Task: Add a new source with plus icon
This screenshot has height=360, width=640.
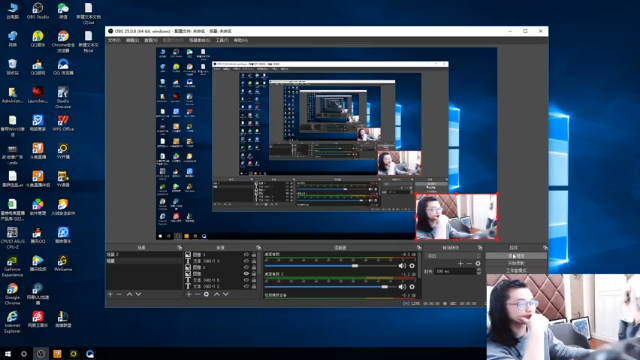Action: click(x=189, y=294)
